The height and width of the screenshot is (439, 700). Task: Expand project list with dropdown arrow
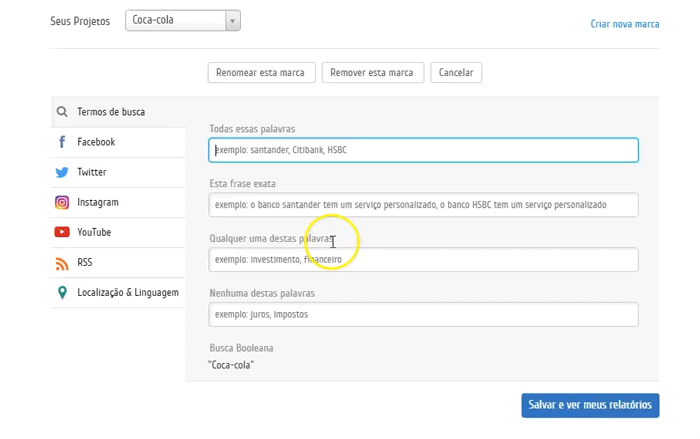232,20
